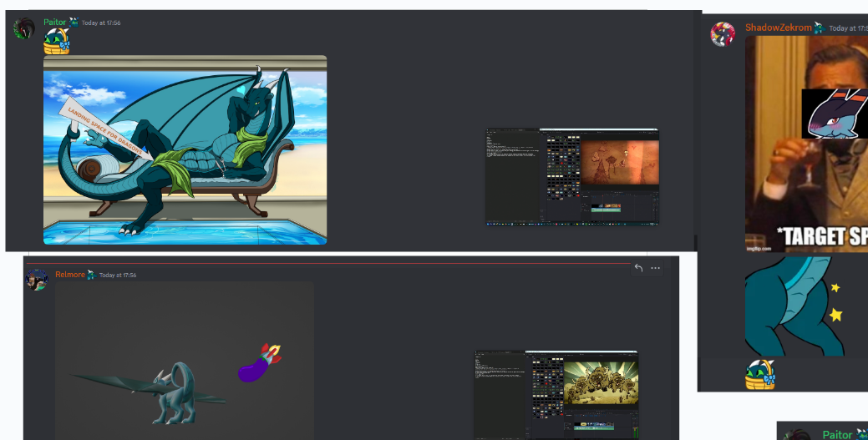Click the role badge icon after ShadowZekrom's name
This screenshot has height=440, width=868.
[x=820, y=28]
